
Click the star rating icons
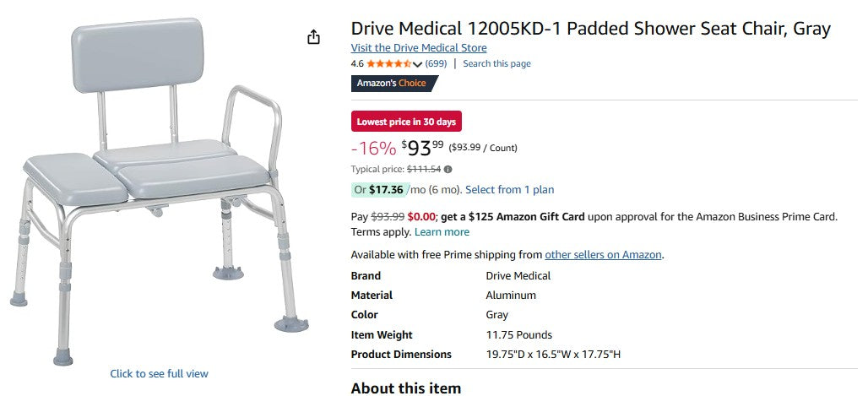click(389, 63)
